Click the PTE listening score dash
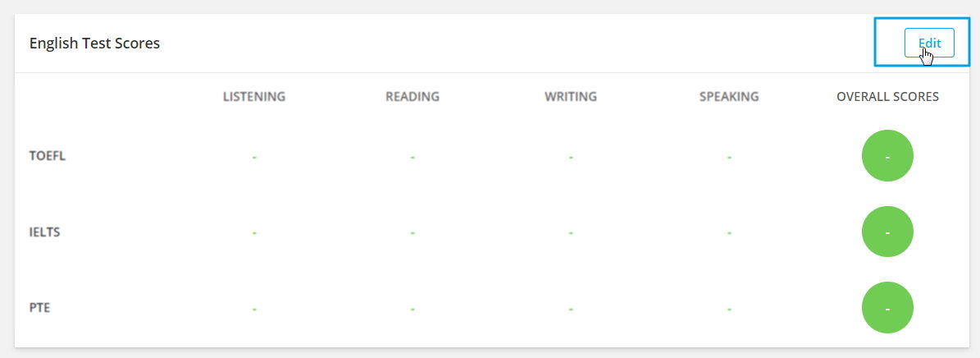The image size is (980, 358). 254,309
